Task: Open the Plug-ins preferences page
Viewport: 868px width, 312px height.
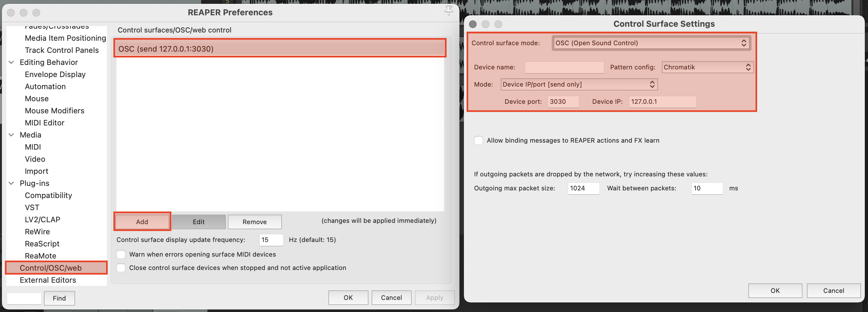Action: pos(34,183)
